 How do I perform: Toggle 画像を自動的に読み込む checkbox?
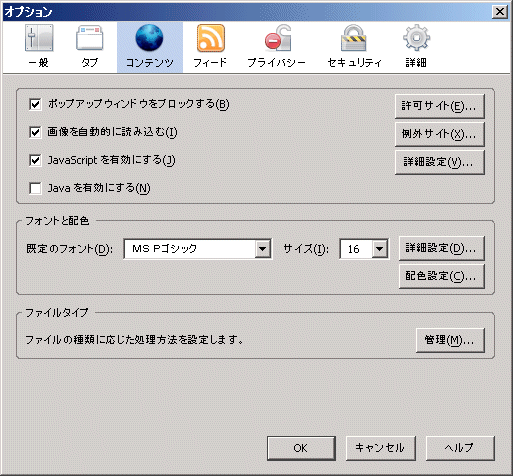[x=35, y=132]
